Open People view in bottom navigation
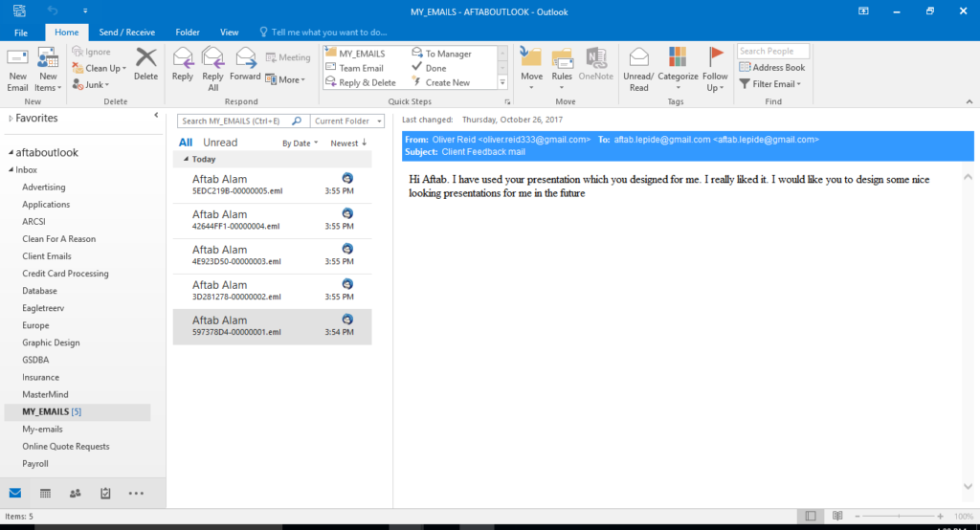Screen dimensions: 980x530 point(76,494)
